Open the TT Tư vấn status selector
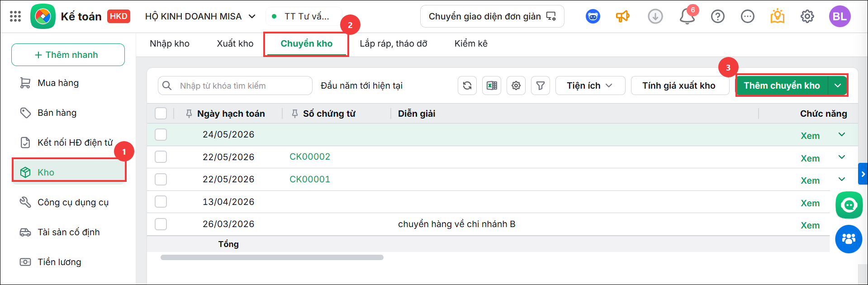The height and width of the screenshot is (285, 868). tap(304, 17)
